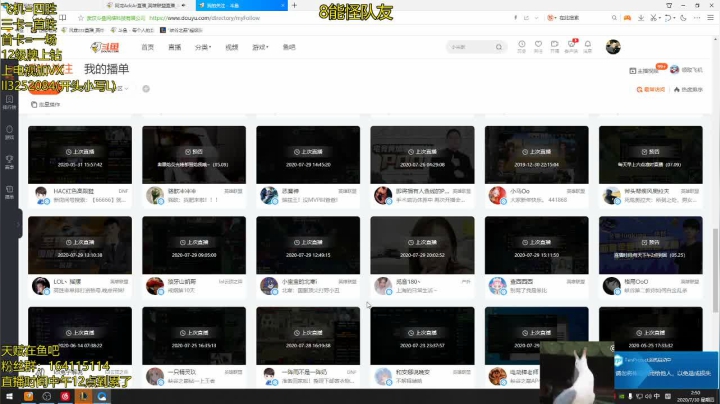Viewport: 720px width, 404px height.
Task: Click the 批量操作 batch operation button
Action: click(x=45, y=105)
